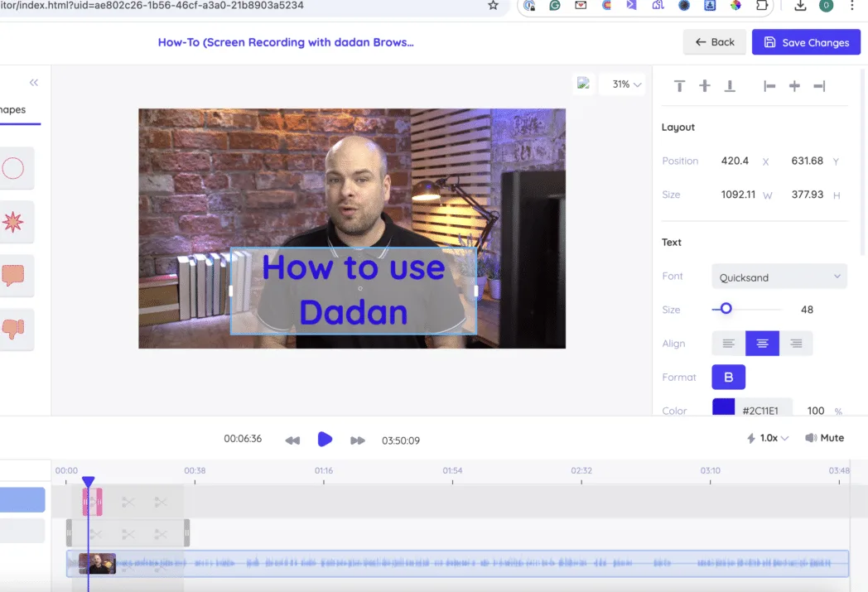Open the Quicksand font dropdown
The image size is (868, 592).
pyautogui.click(x=779, y=276)
